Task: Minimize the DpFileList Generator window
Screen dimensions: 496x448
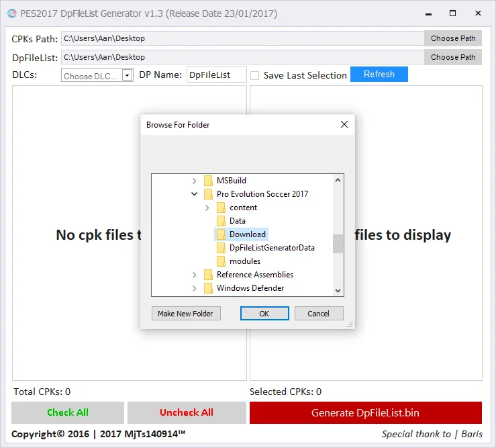Action: pyautogui.click(x=429, y=13)
